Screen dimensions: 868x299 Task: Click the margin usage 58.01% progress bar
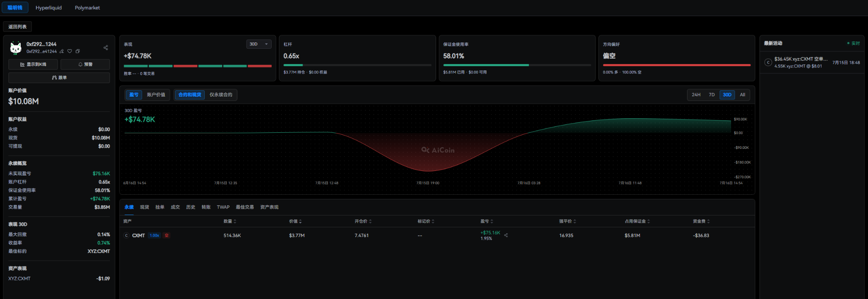517,65
